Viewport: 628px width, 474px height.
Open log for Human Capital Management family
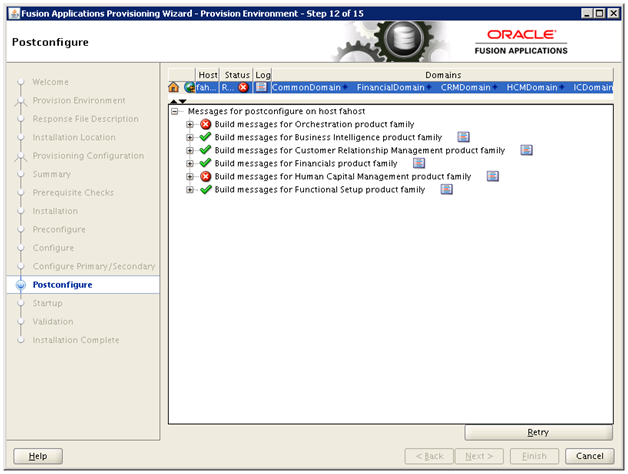pyautogui.click(x=493, y=176)
